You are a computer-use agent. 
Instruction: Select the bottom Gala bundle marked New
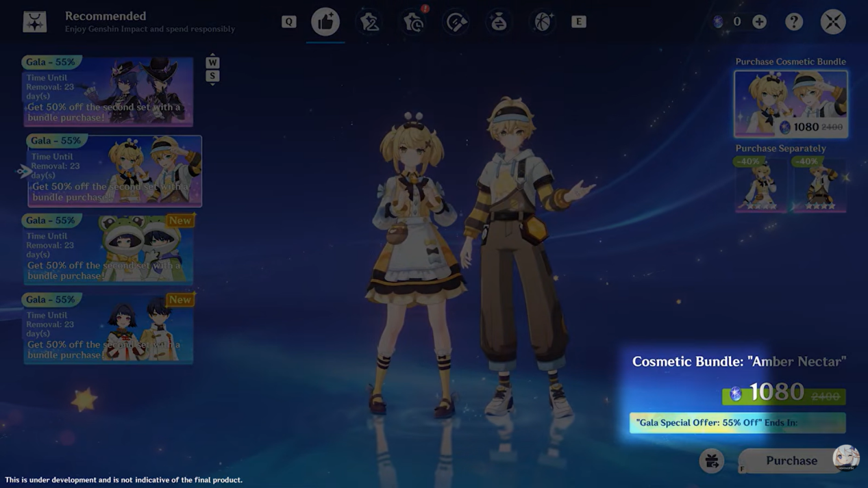(108, 329)
